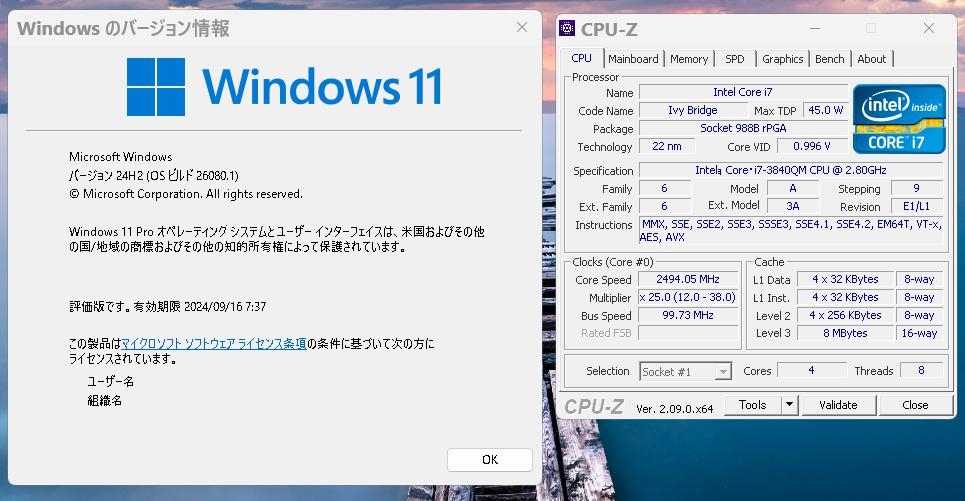Image resolution: width=965 pixels, height=501 pixels.
Task: Open the Socket #1 selection dropdown
Action: pyautogui.click(x=686, y=372)
